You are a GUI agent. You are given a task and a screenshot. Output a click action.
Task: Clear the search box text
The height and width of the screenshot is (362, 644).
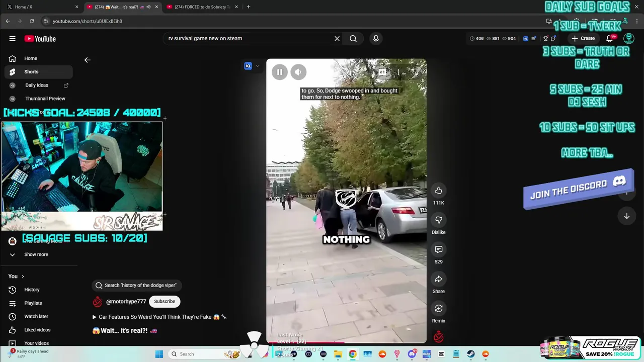click(337, 38)
